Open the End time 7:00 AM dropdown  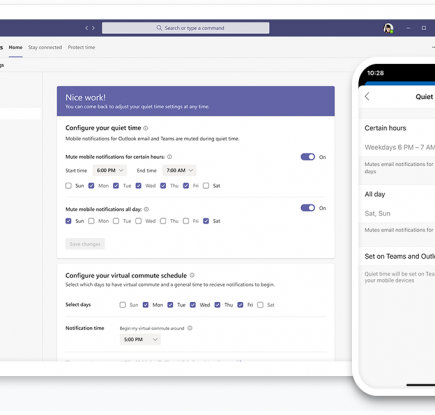coord(179,170)
